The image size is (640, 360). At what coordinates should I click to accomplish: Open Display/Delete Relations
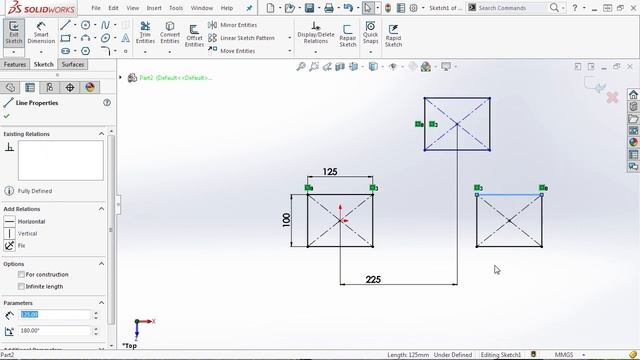coord(316,33)
